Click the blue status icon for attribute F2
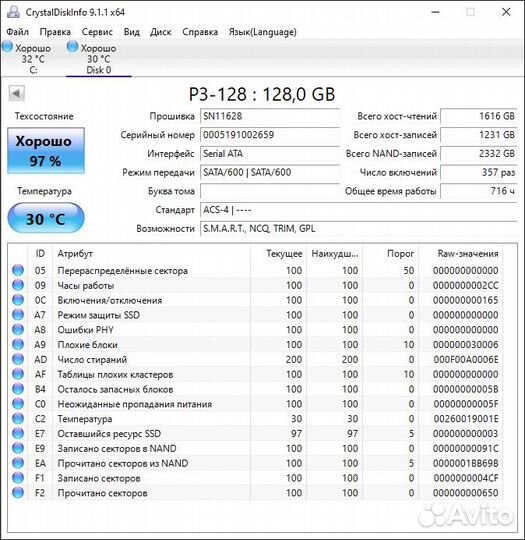This screenshot has width=525, height=540. click(18, 493)
